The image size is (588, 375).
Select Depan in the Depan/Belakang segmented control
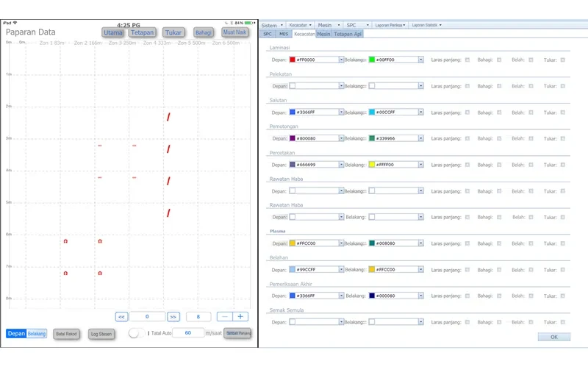point(16,333)
